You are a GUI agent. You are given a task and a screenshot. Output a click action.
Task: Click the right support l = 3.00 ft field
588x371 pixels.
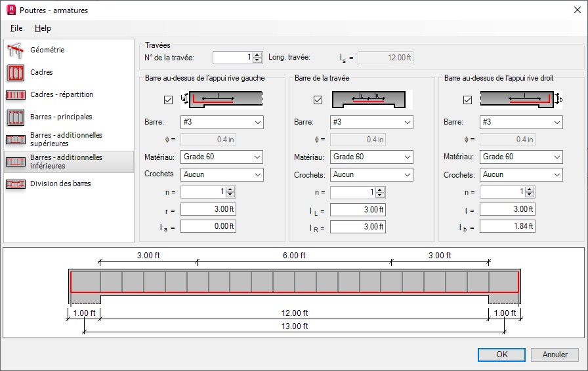(507, 209)
